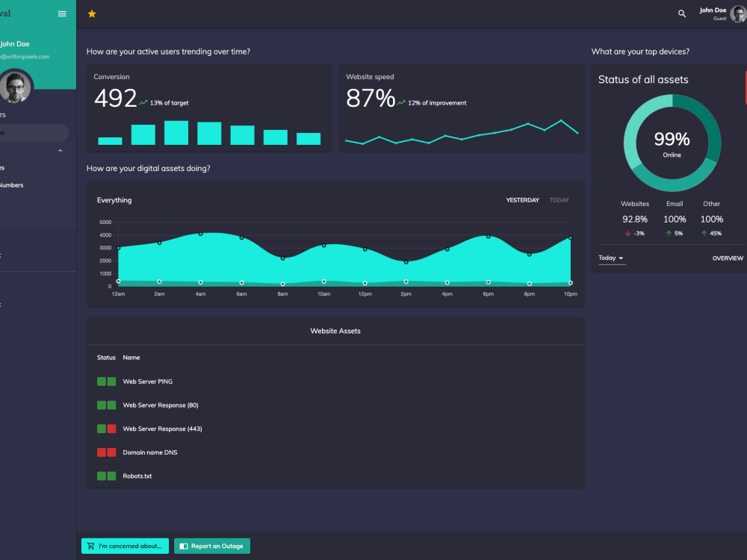Image resolution: width=747 pixels, height=560 pixels.
Task: Click the 99% Online donut chart
Action: click(672, 143)
